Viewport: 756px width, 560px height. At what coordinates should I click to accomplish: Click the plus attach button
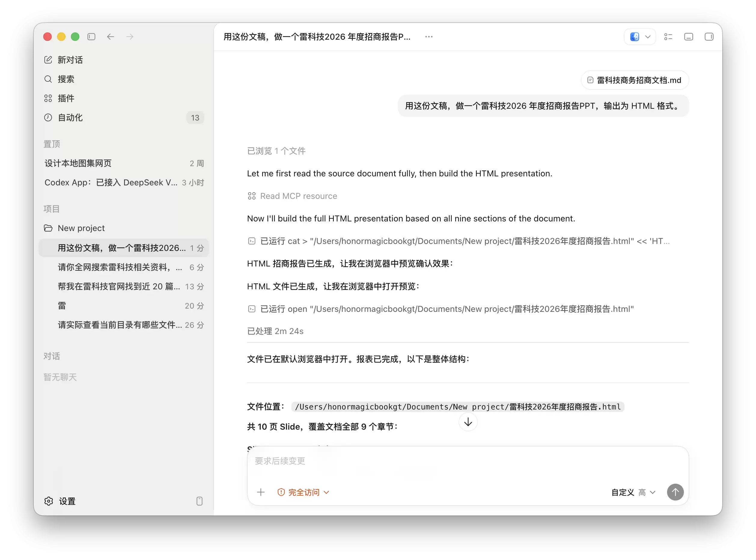coord(261,492)
